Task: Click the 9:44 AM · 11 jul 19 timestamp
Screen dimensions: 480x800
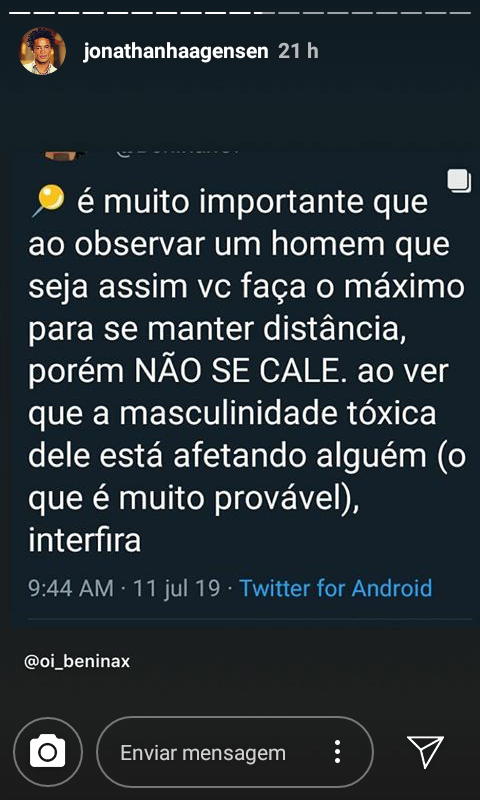Action: 124,588
